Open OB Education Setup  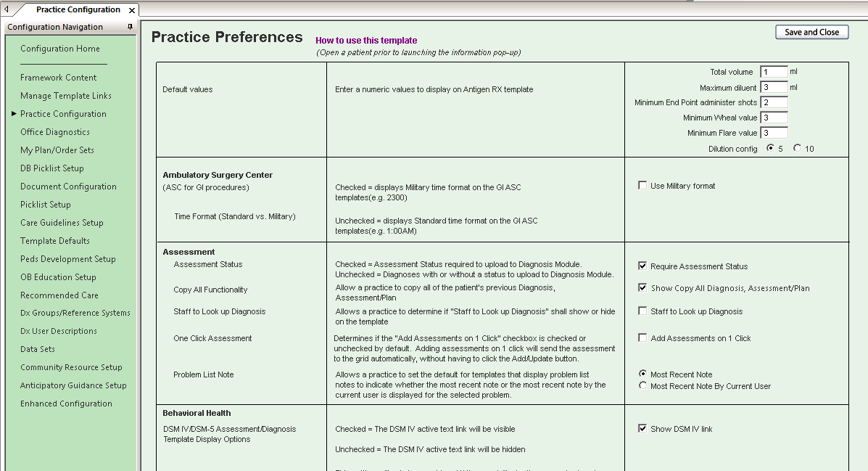58,277
